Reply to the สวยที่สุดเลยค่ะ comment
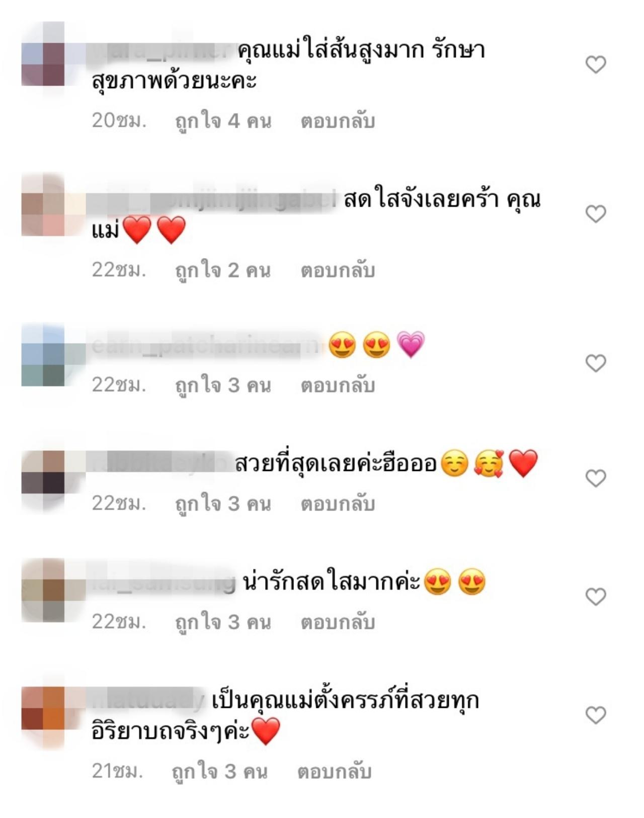 point(338,504)
